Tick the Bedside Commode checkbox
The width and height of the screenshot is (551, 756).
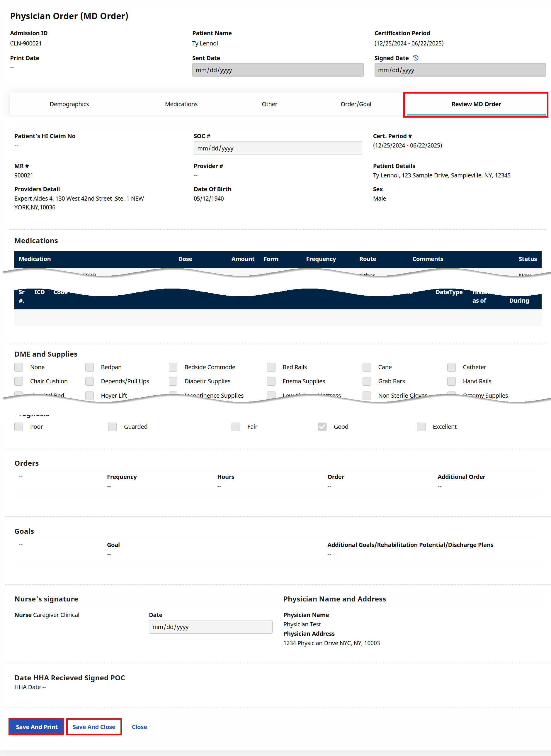173,367
